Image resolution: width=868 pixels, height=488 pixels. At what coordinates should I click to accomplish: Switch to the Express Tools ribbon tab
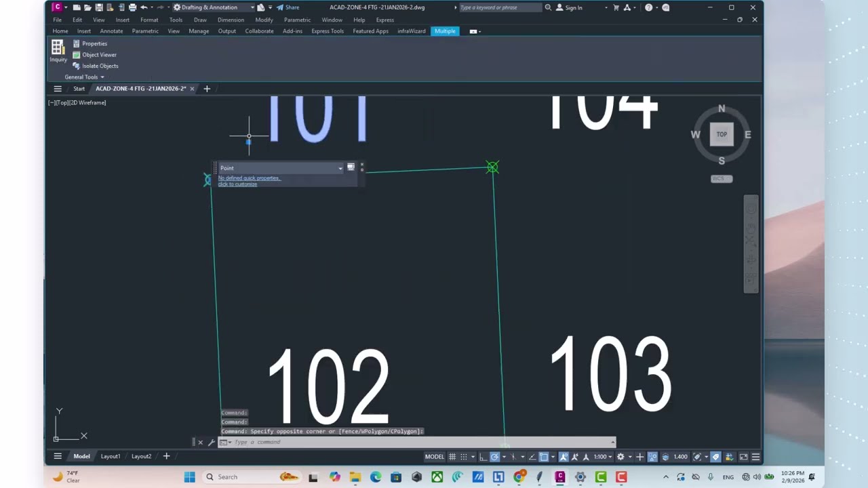point(328,31)
